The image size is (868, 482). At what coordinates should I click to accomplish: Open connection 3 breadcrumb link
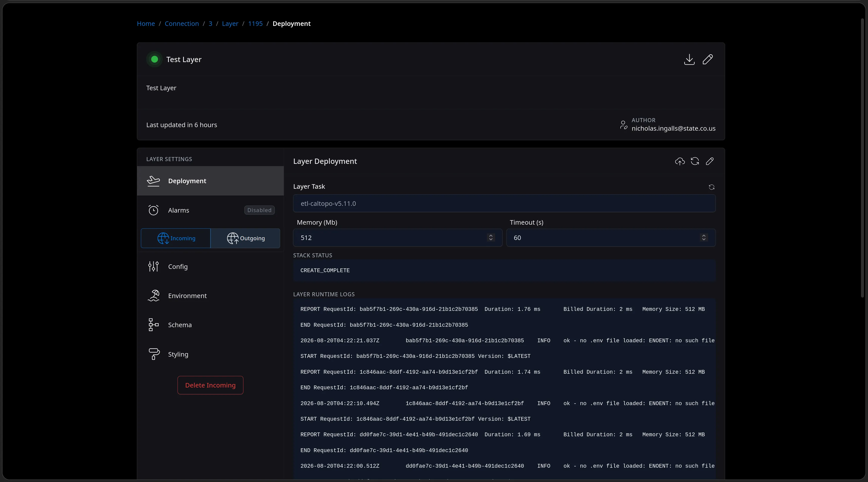(x=210, y=24)
